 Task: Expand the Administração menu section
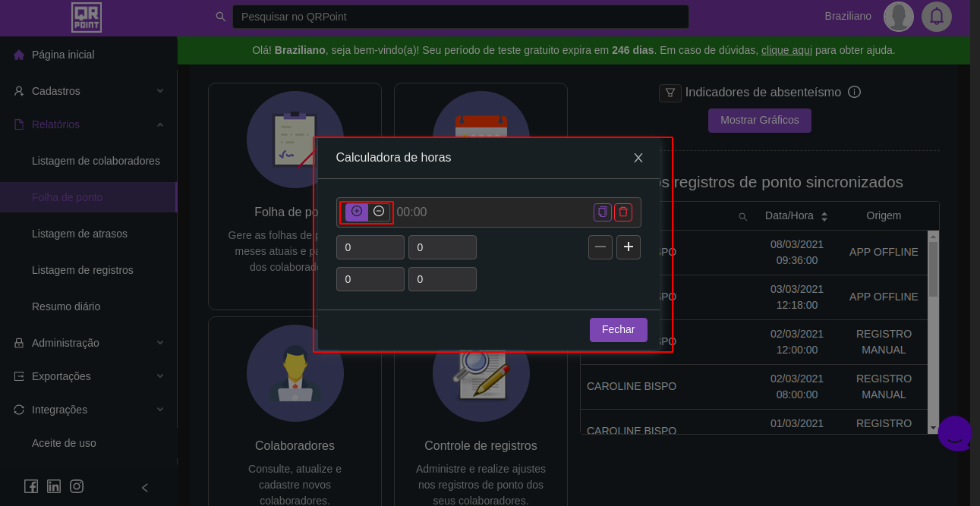[88, 343]
